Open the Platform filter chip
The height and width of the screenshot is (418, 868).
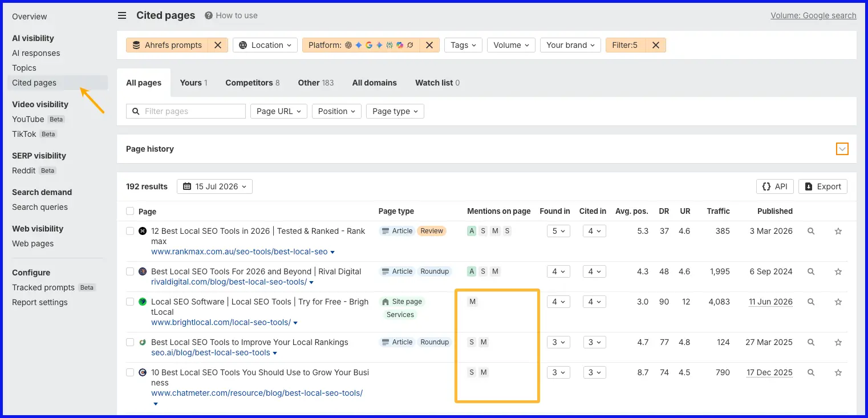(361, 45)
